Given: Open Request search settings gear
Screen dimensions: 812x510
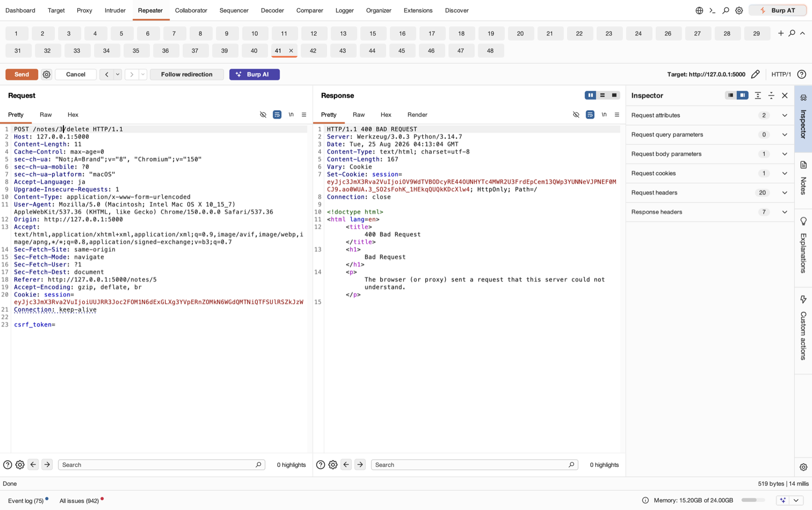Looking at the screenshot, I should 20,465.
